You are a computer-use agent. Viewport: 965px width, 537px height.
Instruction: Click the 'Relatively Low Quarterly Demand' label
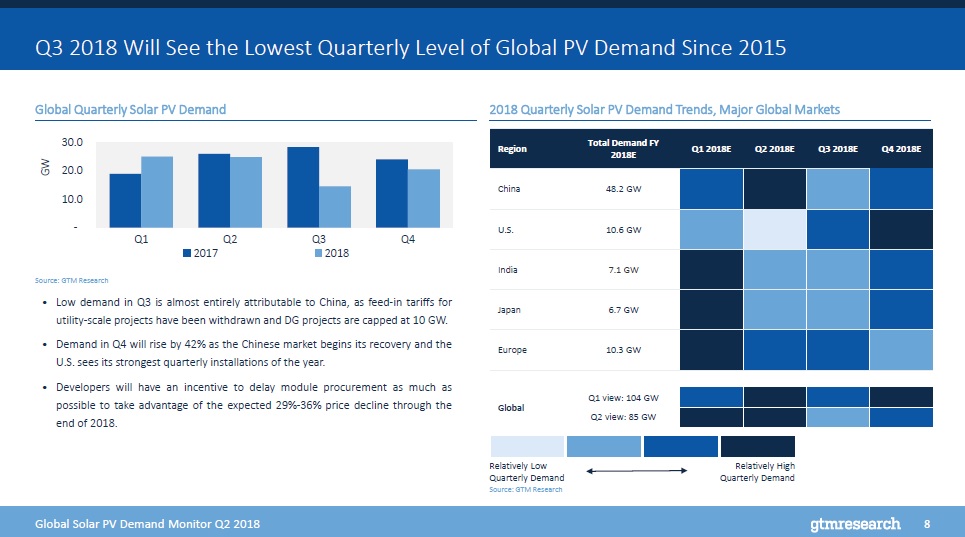click(x=527, y=472)
